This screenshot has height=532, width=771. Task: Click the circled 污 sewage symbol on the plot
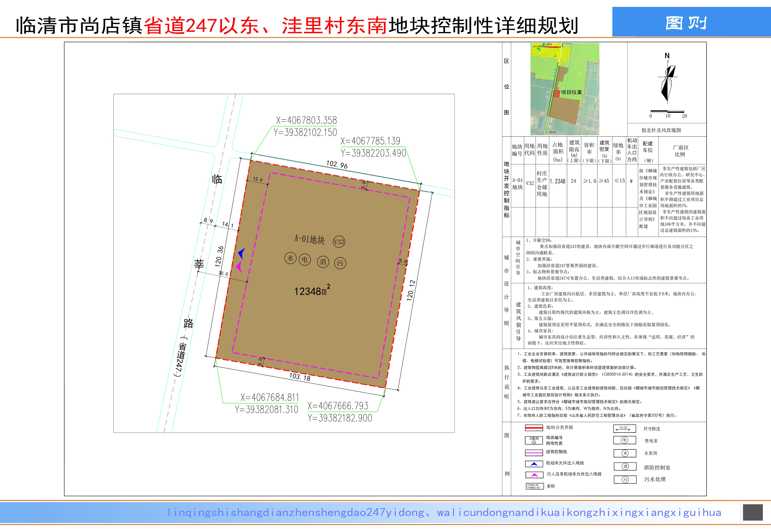tap(340, 263)
